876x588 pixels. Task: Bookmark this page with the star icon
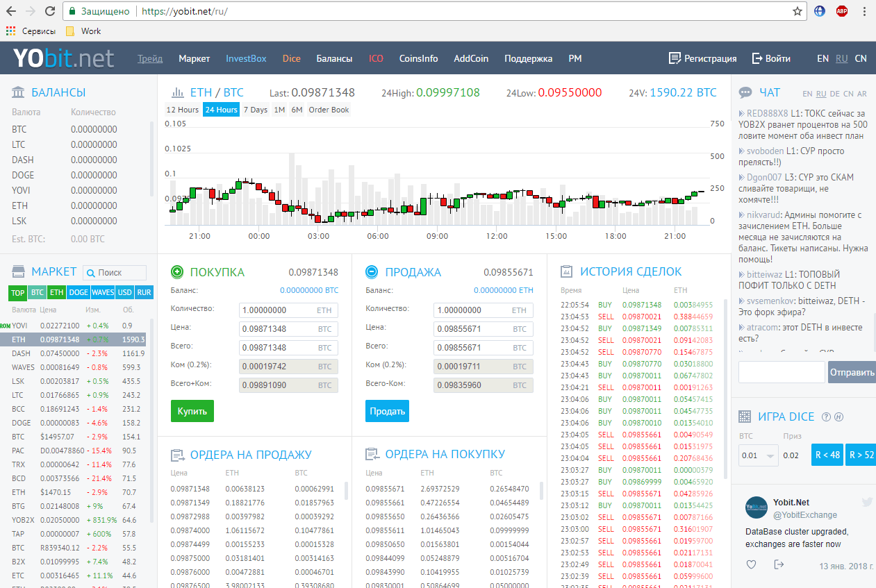coord(798,11)
